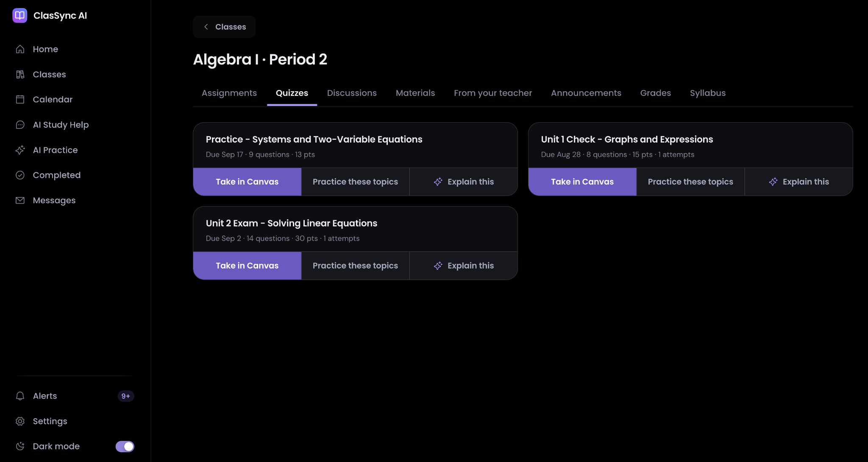Click the Unit 2 Exam quiz title
The image size is (868, 462).
(x=292, y=223)
